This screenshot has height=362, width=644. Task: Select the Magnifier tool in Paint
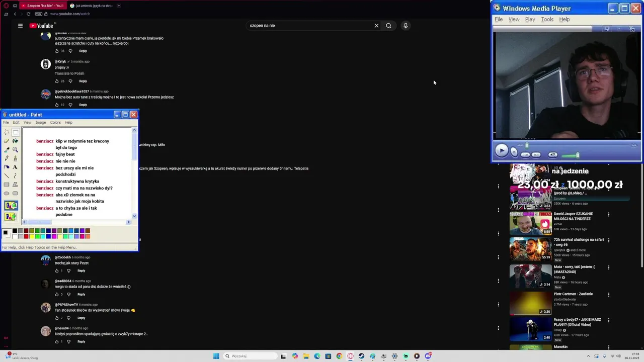(x=15, y=149)
